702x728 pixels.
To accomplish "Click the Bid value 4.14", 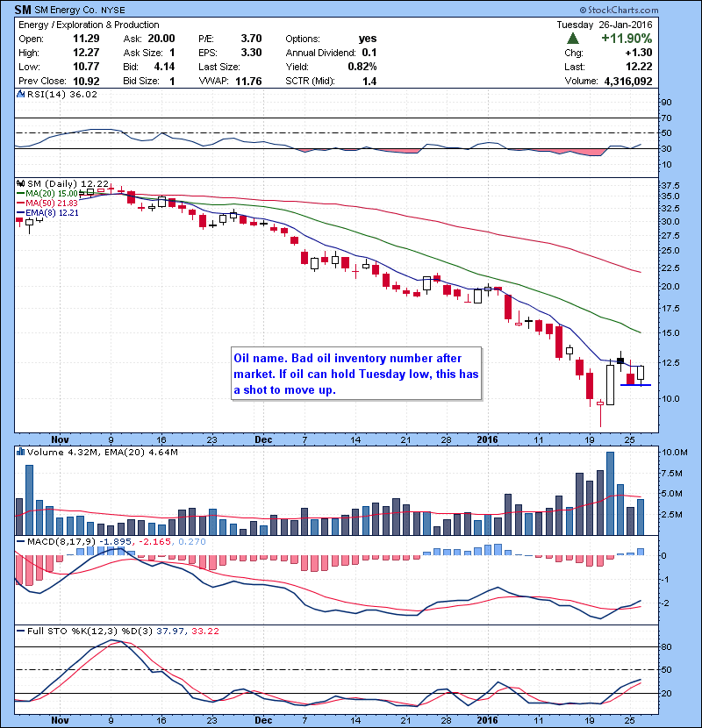I will [164, 67].
